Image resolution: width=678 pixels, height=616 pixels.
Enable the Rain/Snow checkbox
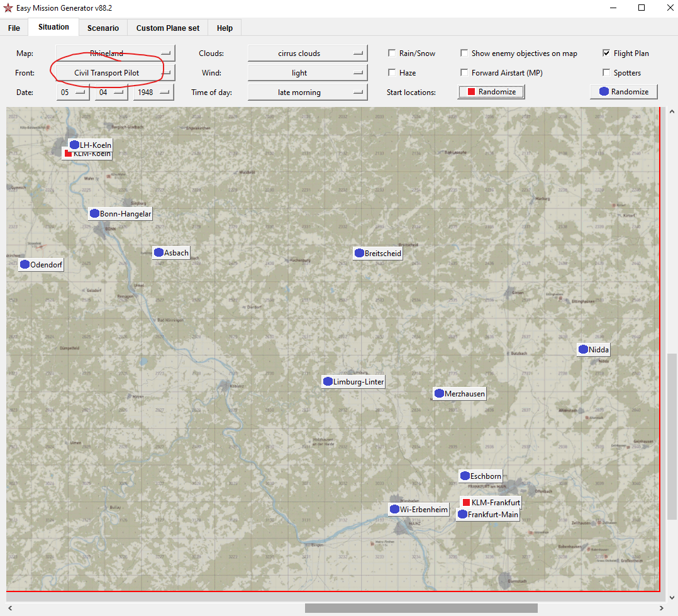[392, 53]
